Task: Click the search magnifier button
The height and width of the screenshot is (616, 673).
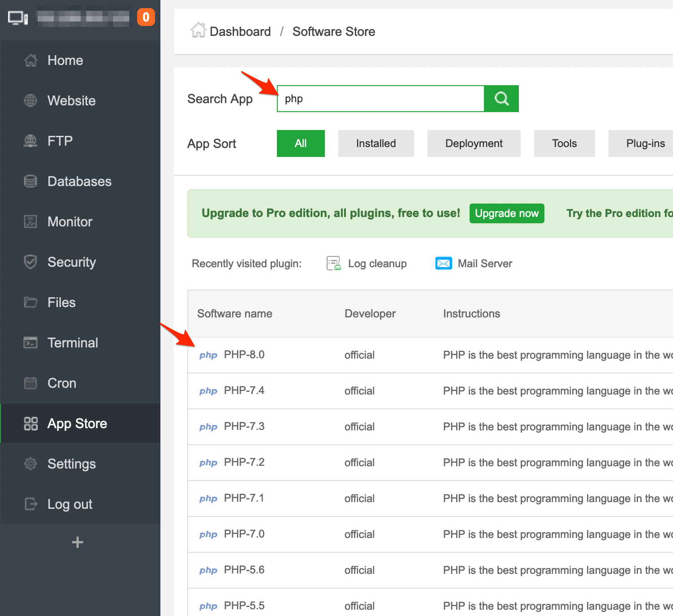Action: click(x=501, y=98)
